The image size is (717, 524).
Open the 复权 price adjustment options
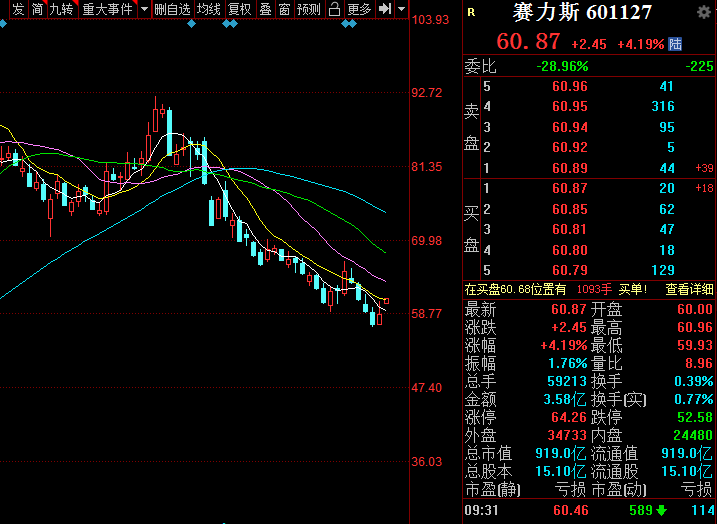point(239,9)
